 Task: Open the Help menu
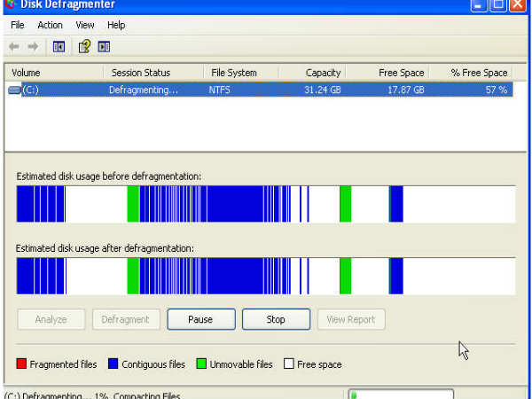coord(116,25)
